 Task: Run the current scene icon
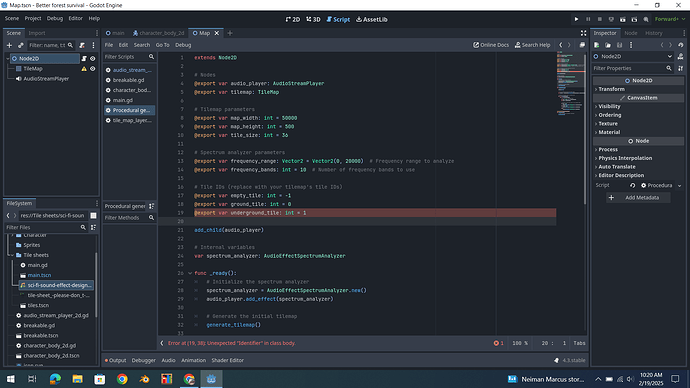623,19
